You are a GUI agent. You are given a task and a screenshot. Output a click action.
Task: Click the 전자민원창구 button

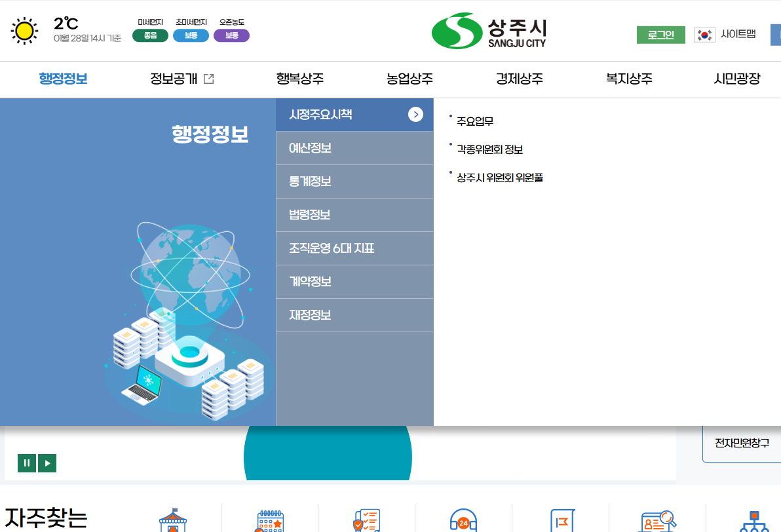[x=742, y=443]
